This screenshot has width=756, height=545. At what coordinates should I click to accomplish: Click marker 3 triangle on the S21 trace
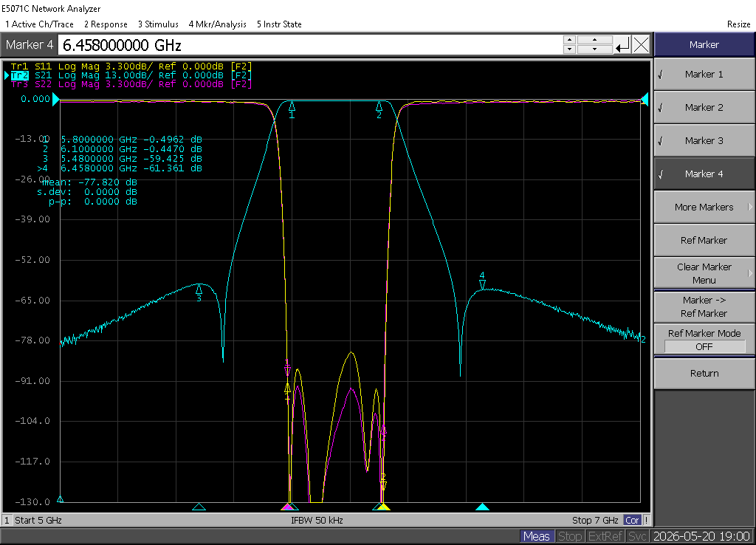coord(199,289)
